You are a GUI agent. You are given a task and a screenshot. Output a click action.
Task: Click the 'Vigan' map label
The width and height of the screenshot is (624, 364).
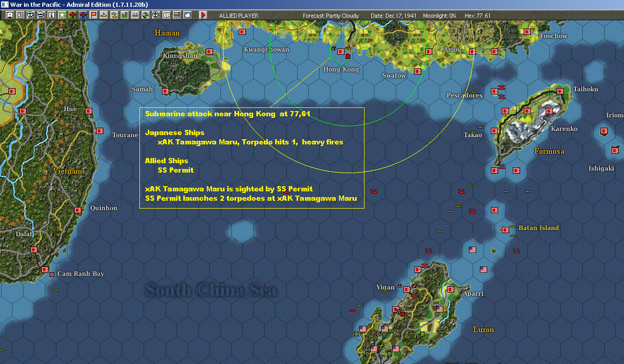pos(385,287)
